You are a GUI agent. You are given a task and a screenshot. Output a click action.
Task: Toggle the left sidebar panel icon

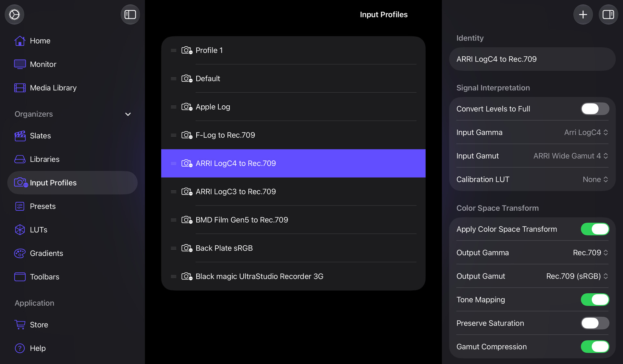pyautogui.click(x=130, y=15)
